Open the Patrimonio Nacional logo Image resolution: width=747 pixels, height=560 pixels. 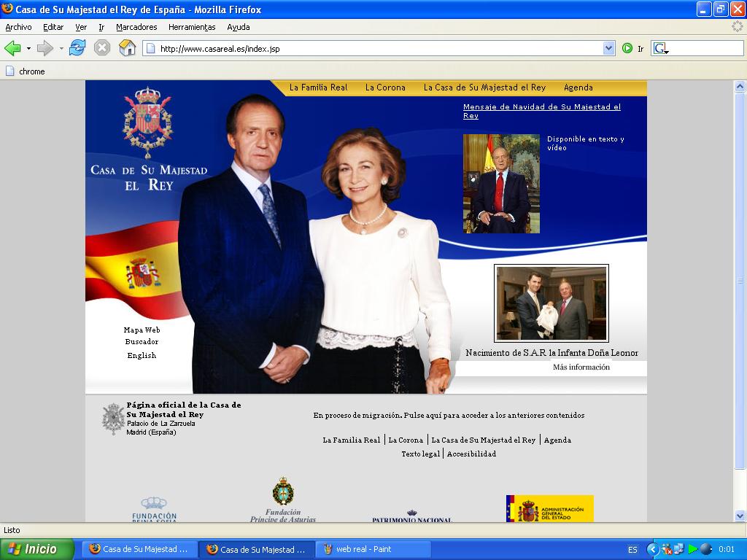pos(411,516)
